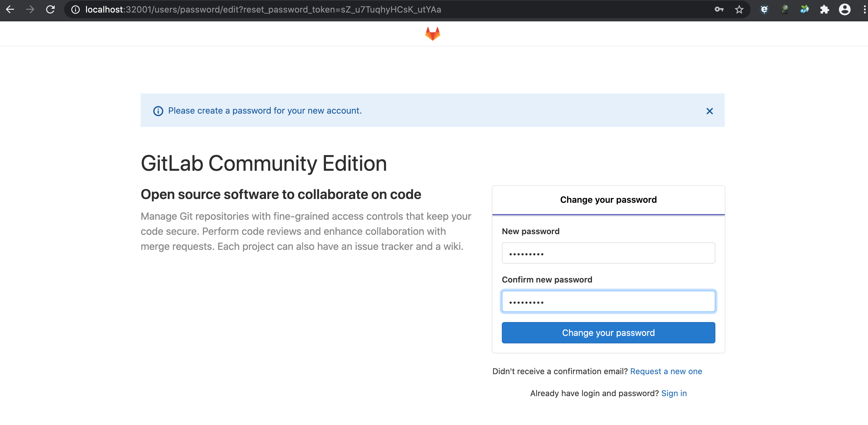Open the second browser extension icon
868x425 pixels.
point(784,9)
